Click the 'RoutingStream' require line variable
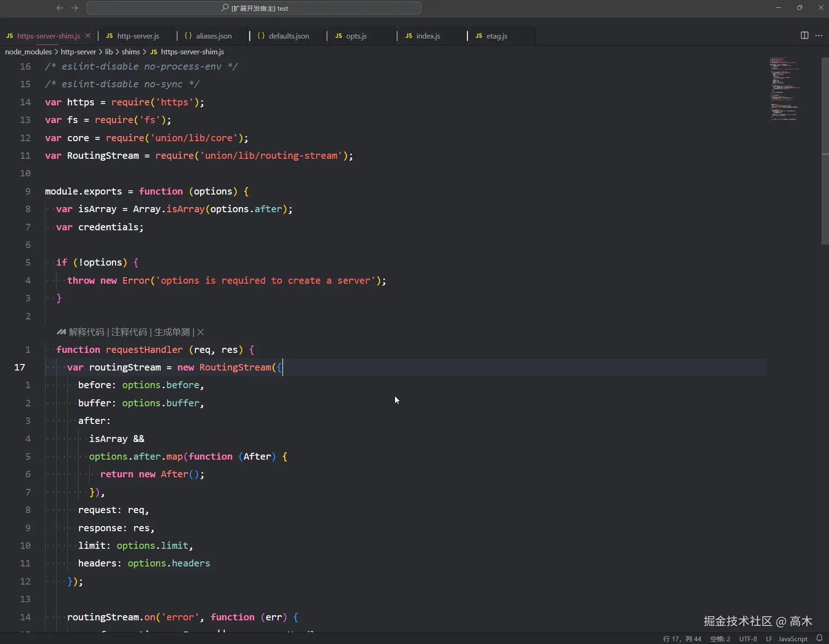The height and width of the screenshot is (644, 829). [103, 156]
